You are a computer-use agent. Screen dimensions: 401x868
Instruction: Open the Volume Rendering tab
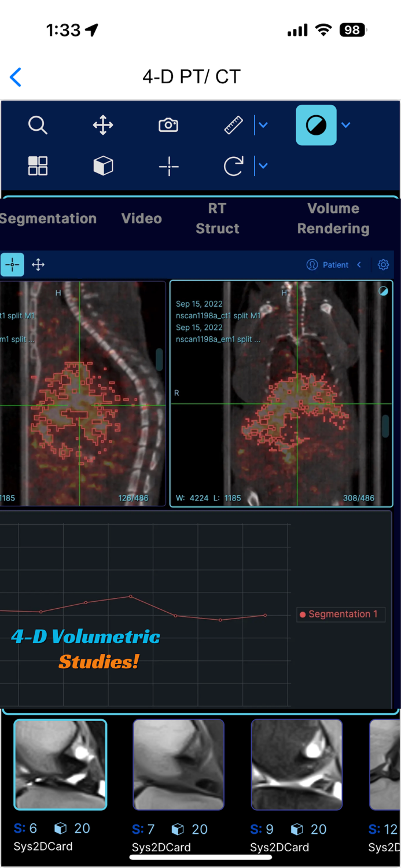[x=333, y=219]
